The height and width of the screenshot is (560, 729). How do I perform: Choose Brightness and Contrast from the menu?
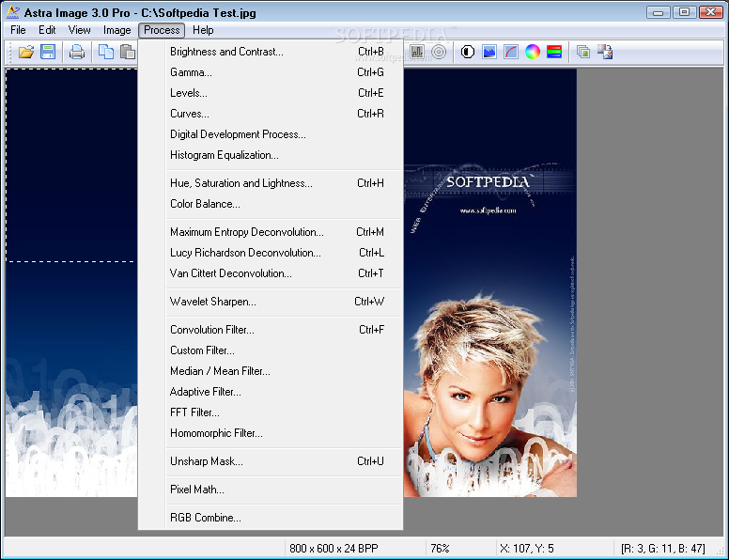click(x=271, y=52)
